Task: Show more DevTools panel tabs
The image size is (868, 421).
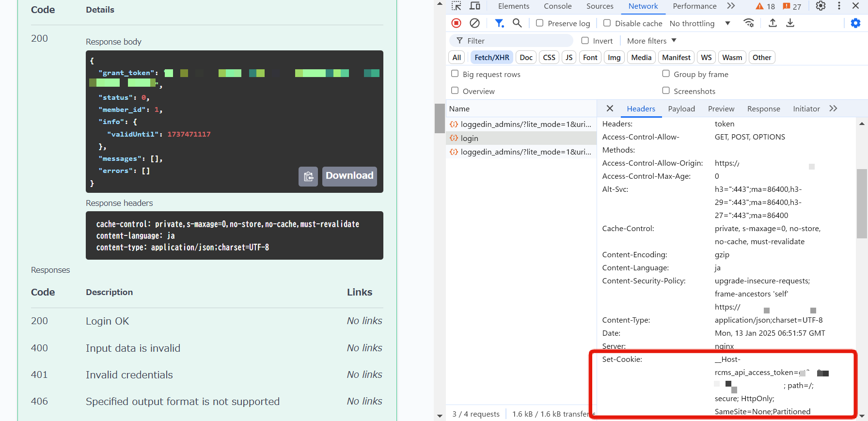Action: tap(731, 6)
